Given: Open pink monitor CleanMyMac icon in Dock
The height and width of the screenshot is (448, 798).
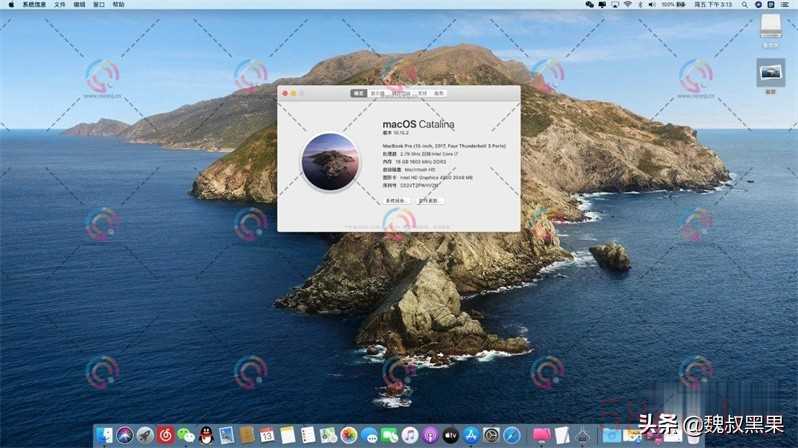Looking at the screenshot, I should (x=542, y=436).
